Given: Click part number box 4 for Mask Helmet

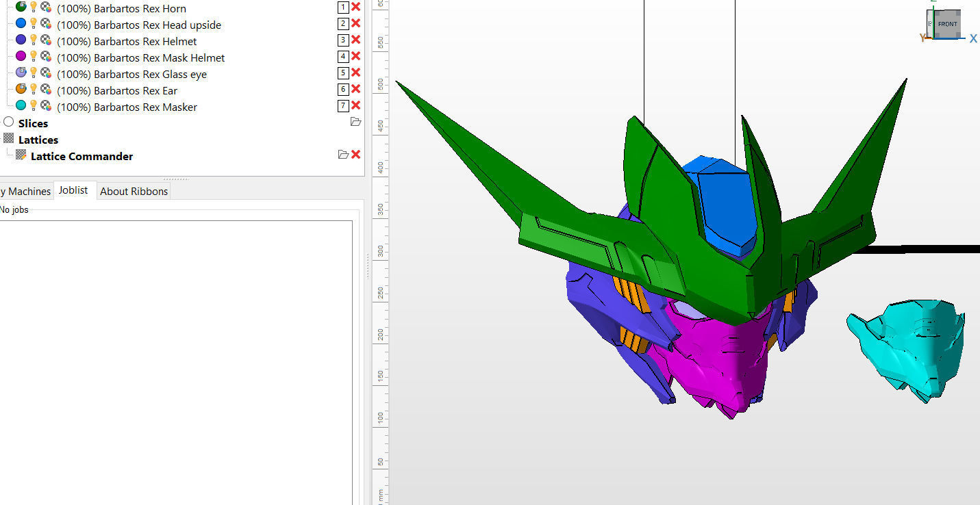Looking at the screenshot, I should (x=343, y=56).
